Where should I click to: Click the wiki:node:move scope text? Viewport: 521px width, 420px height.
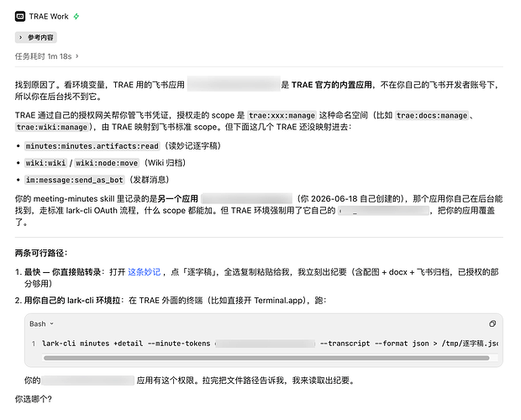pyautogui.click(x=107, y=163)
